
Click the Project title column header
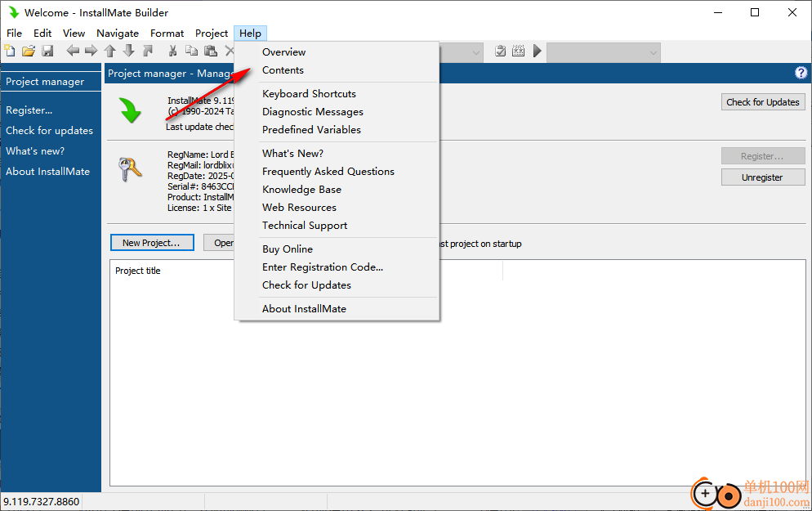(x=138, y=271)
